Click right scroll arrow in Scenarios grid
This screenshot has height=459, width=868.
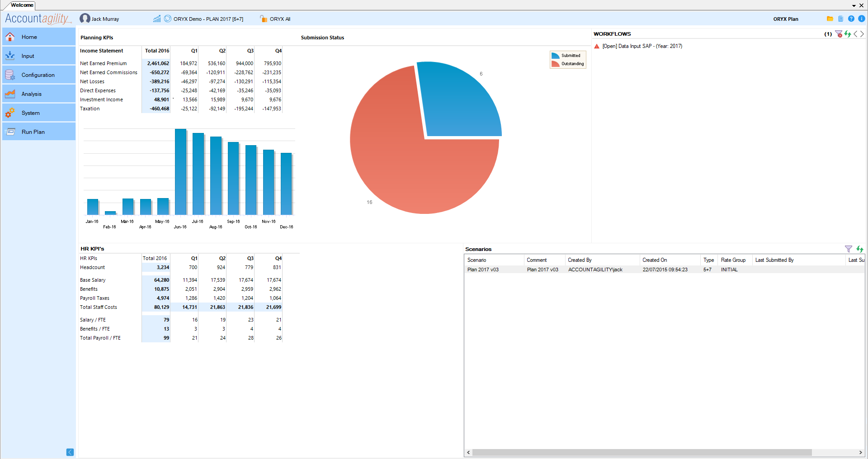[860, 452]
